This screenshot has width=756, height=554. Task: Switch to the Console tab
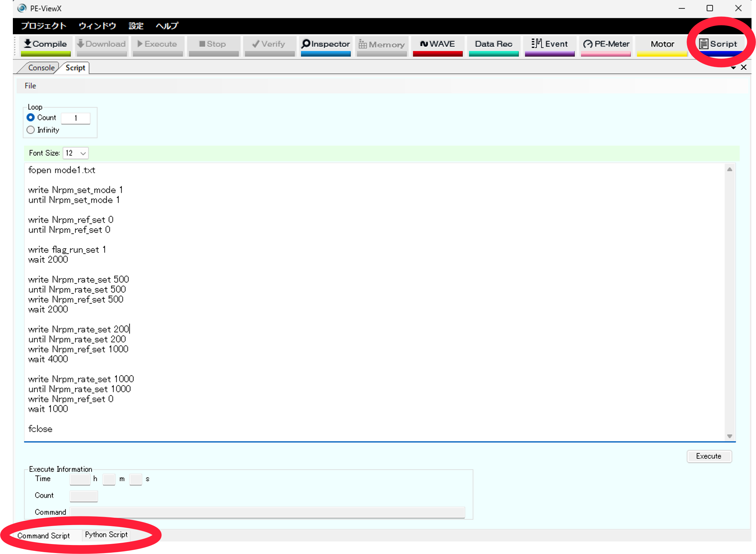(41, 68)
